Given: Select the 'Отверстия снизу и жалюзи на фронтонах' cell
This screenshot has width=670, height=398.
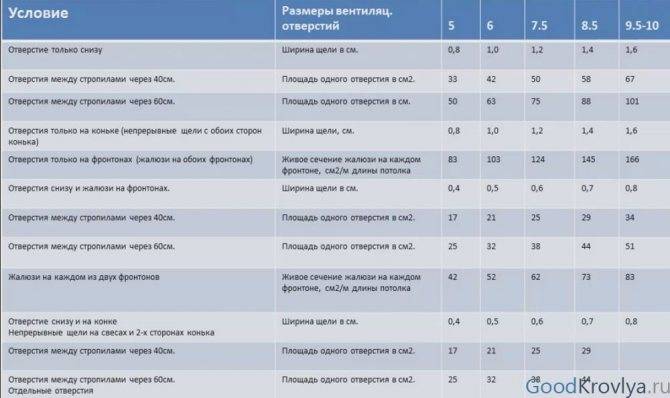Looking at the screenshot, I should point(89,189).
